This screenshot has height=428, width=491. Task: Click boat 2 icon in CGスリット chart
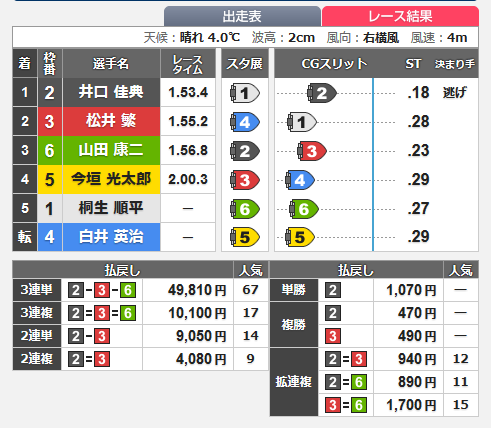coord(322,93)
